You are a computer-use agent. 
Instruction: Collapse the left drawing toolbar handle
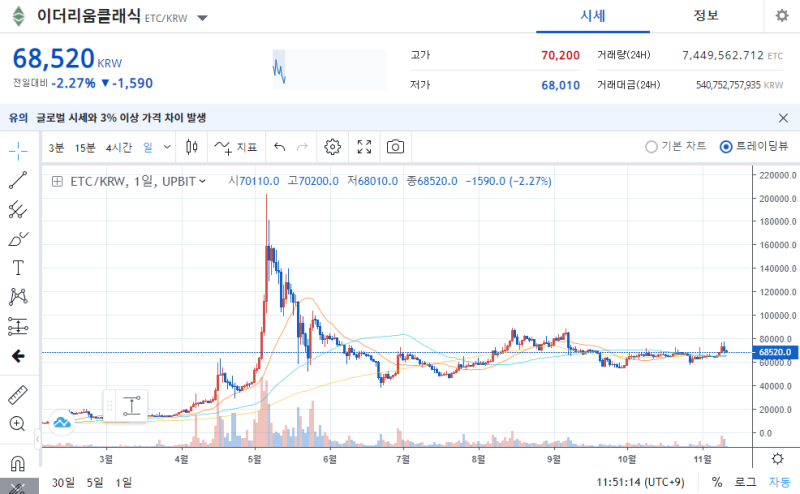[37, 438]
